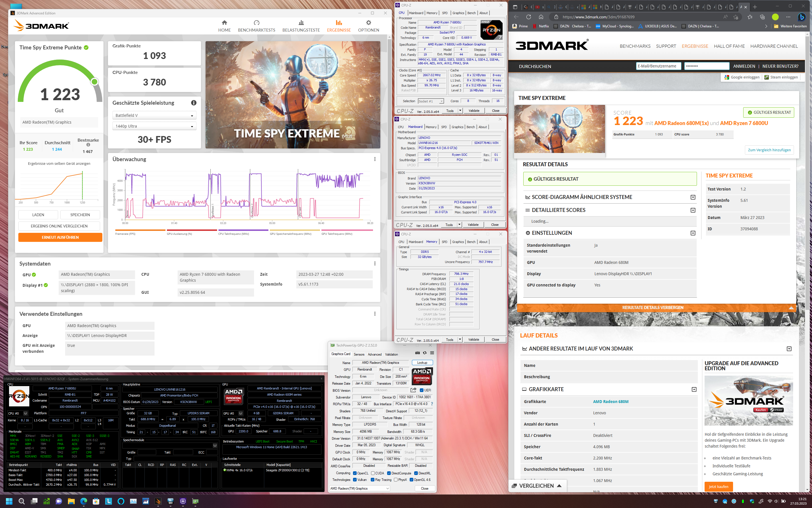Open Tools dropdown arrow in the top CPU-Z window
Viewport: 812px width, 508px height.
point(460,111)
